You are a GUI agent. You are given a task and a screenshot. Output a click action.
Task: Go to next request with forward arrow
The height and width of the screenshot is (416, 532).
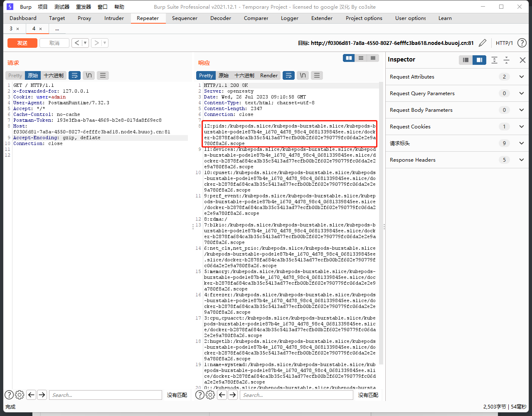click(96, 43)
